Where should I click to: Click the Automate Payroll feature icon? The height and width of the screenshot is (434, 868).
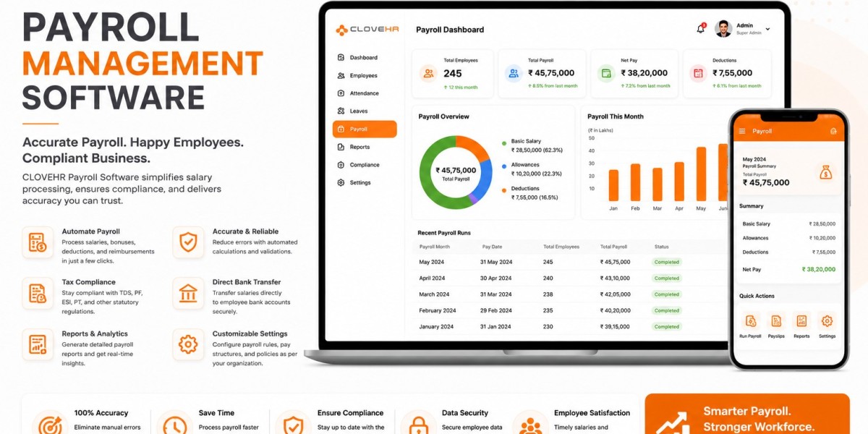coord(38,242)
